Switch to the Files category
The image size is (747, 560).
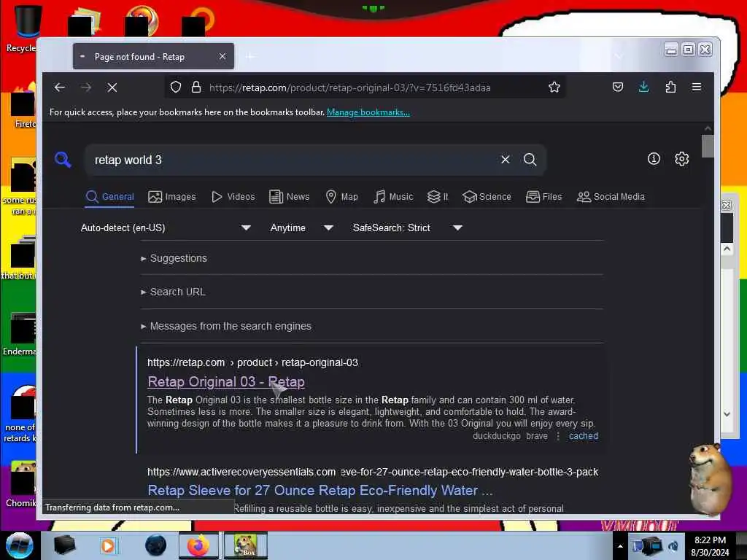click(544, 197)
